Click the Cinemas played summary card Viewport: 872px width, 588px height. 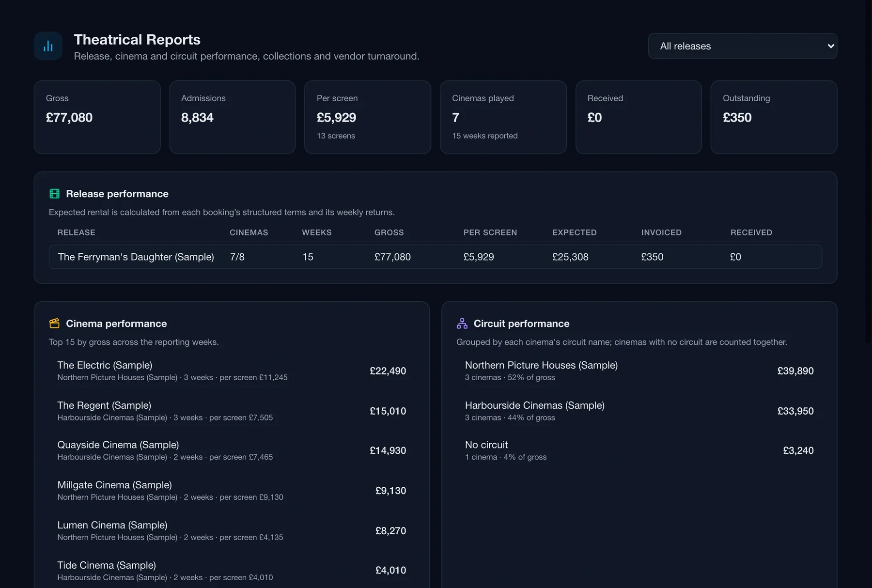tap(503, 117)
